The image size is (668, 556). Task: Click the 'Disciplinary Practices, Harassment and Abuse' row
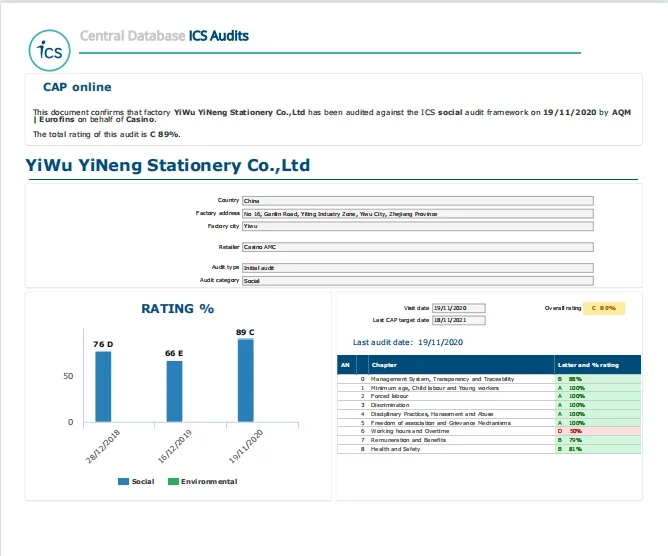point(489,414)
